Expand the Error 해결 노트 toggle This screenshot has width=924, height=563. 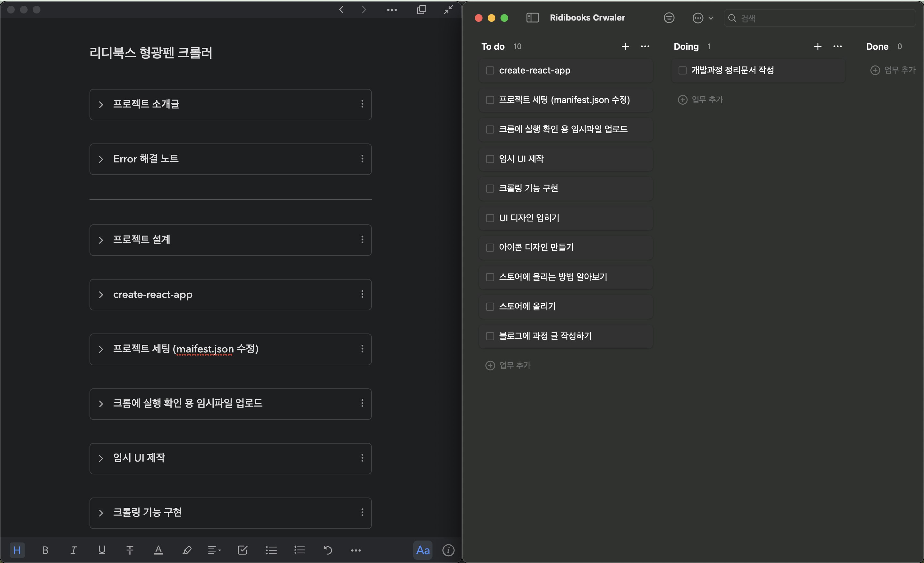[x=100, y=159]
